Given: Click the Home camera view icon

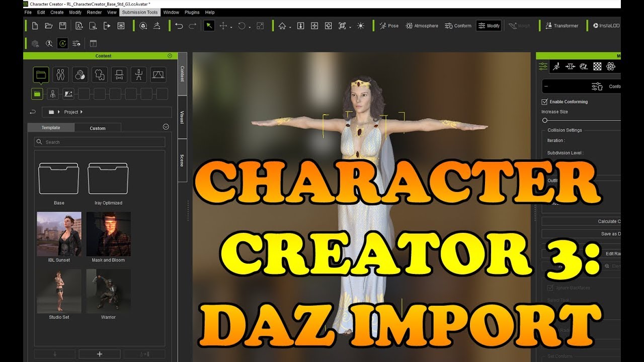Looking at the screenshot, I should coord(282,26).
